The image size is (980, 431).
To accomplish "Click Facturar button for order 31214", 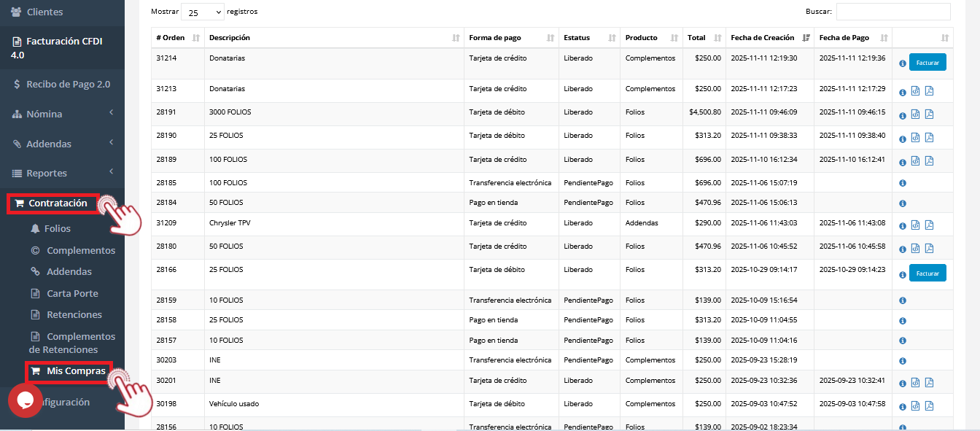I will click(927, 63).
